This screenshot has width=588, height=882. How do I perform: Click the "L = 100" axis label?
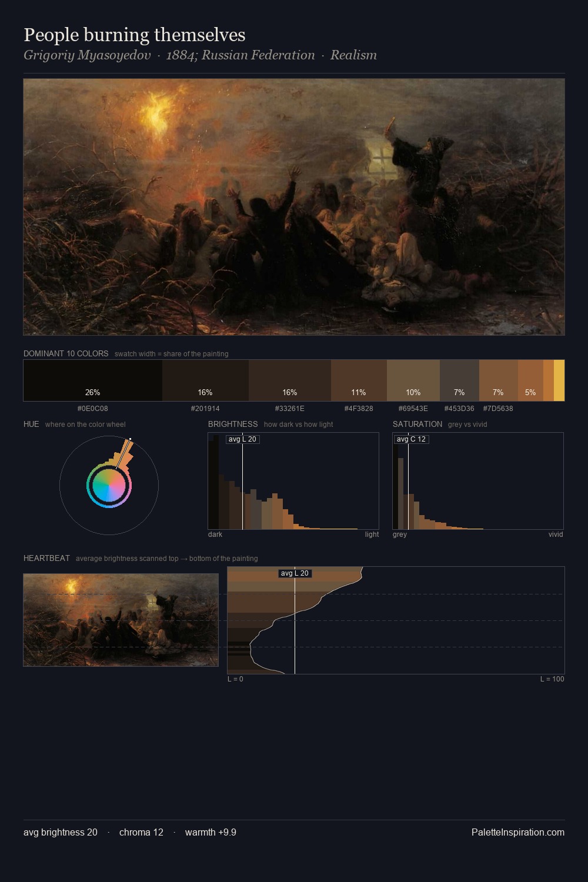click(552, 679)
